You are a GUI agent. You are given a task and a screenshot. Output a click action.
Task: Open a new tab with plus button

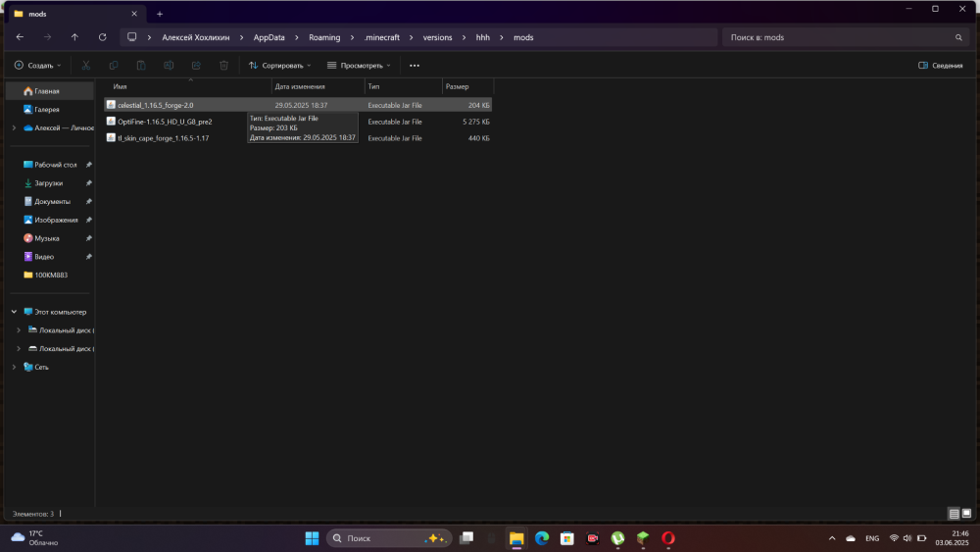point(160,14)
